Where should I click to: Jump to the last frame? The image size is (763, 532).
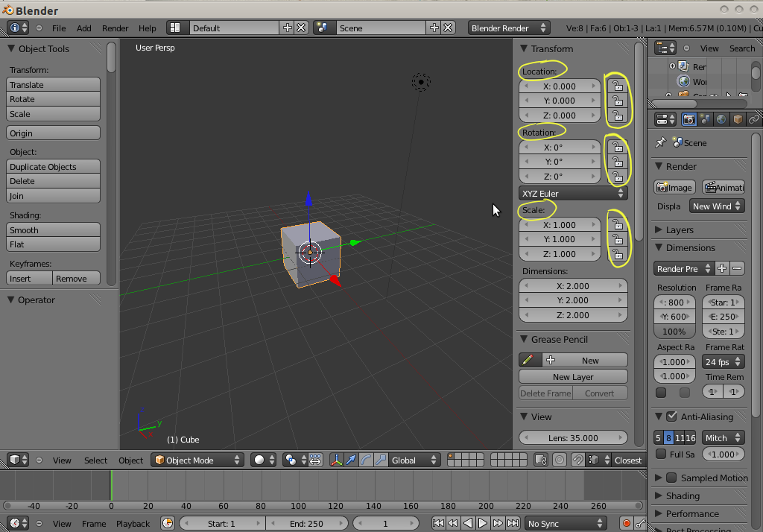[x=513, y=523]
